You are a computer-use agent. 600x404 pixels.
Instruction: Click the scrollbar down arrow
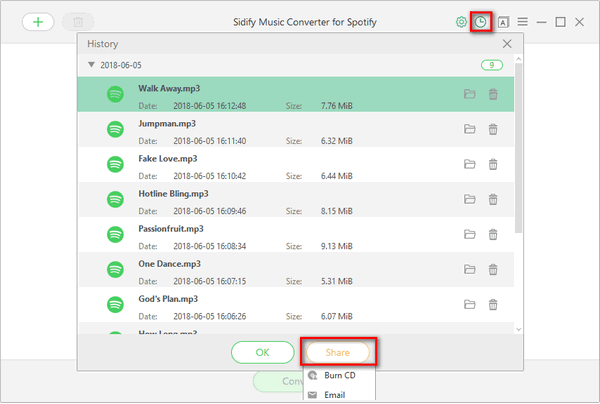(518, 329)
